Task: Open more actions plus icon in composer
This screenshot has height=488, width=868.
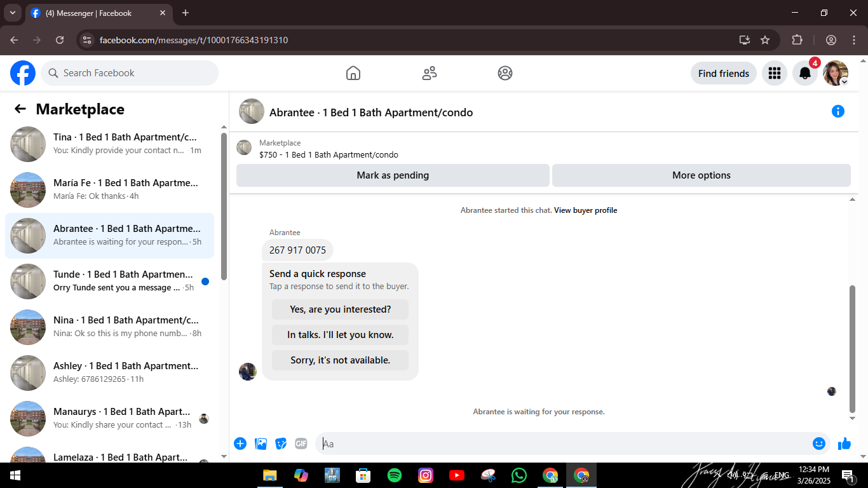Action: click(240, 444)
